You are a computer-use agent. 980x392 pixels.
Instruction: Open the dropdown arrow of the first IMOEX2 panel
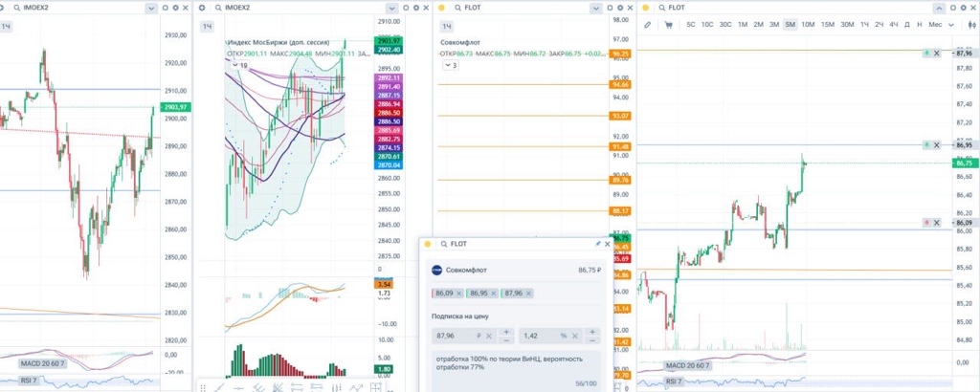(151, 8)
